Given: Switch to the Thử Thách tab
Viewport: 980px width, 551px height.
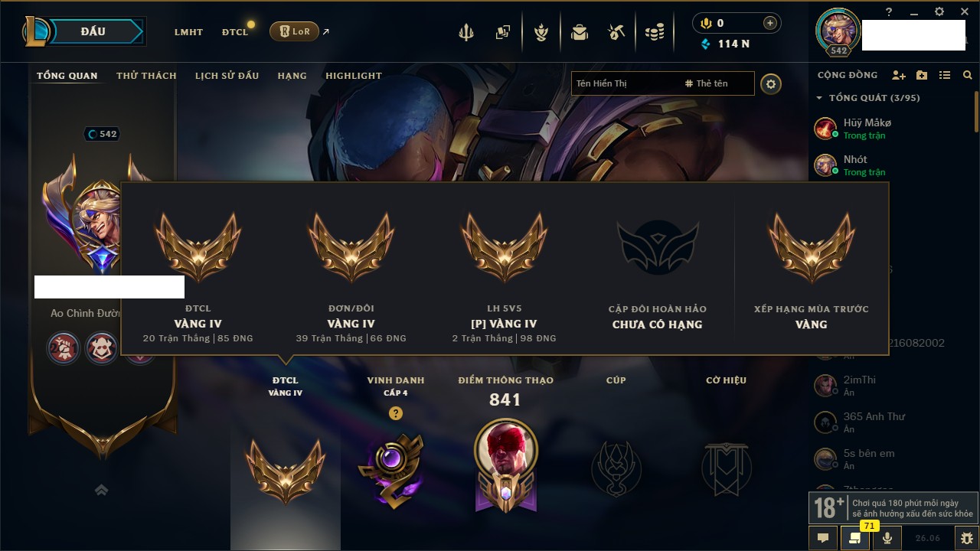Looking at the screenshot, I should click(x=146, y=76).
